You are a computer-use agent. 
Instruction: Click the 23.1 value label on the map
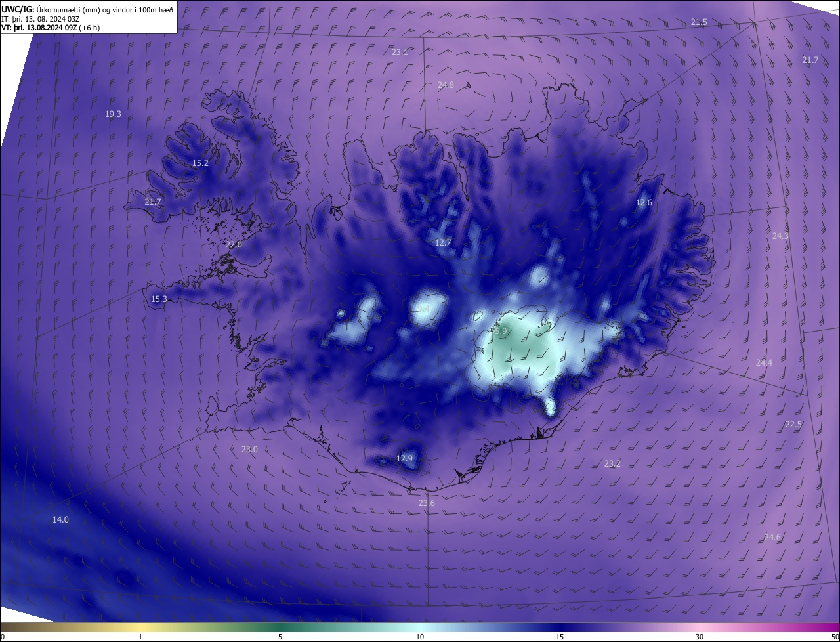[400, 52]
